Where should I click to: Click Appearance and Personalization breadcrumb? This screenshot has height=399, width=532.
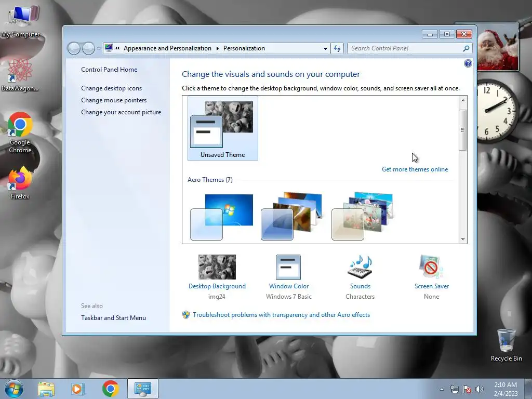(x=167, y=48)
